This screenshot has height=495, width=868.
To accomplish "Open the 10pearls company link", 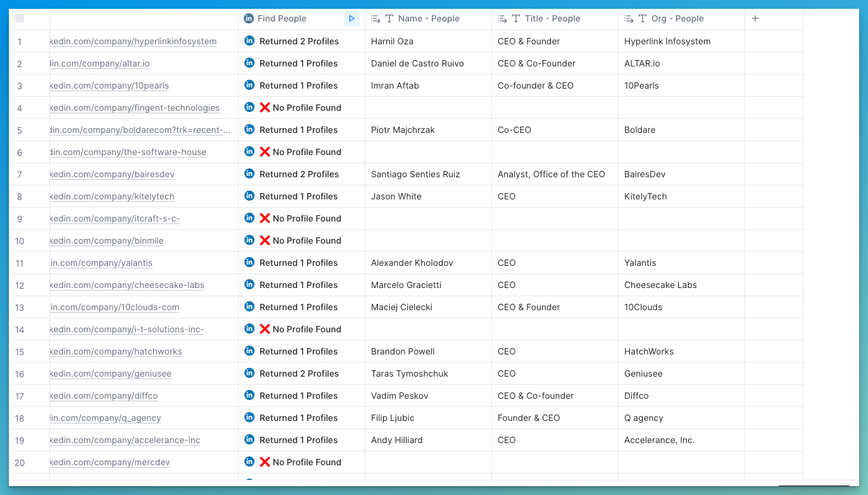I will point(110,85).
